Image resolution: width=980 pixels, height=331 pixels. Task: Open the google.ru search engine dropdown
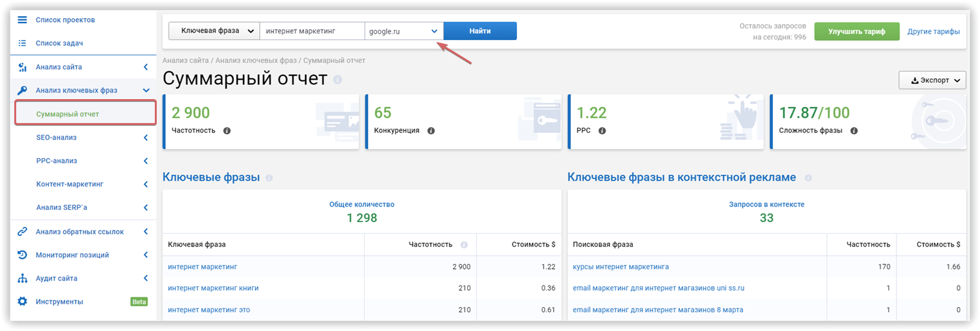[x=404, y=31]
